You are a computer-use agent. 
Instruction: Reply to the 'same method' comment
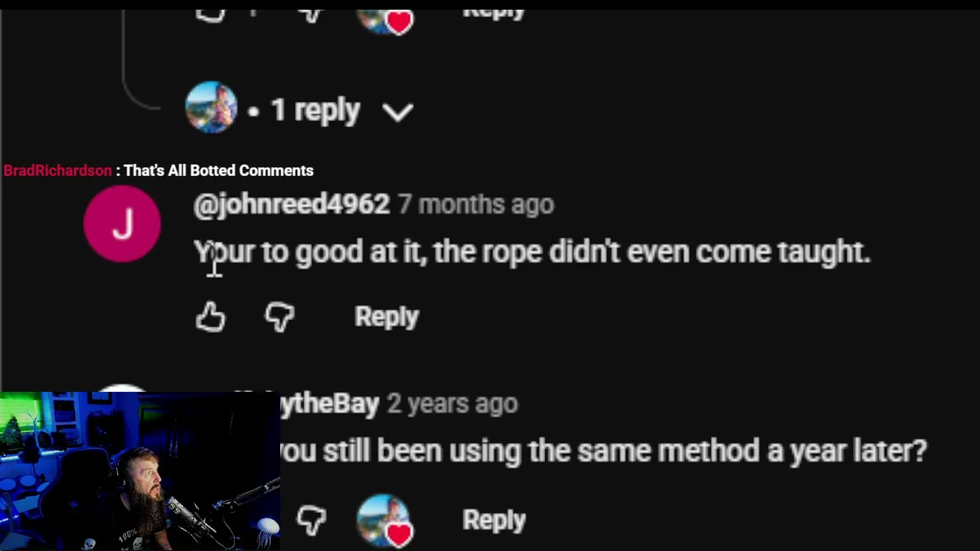[495, 520]
